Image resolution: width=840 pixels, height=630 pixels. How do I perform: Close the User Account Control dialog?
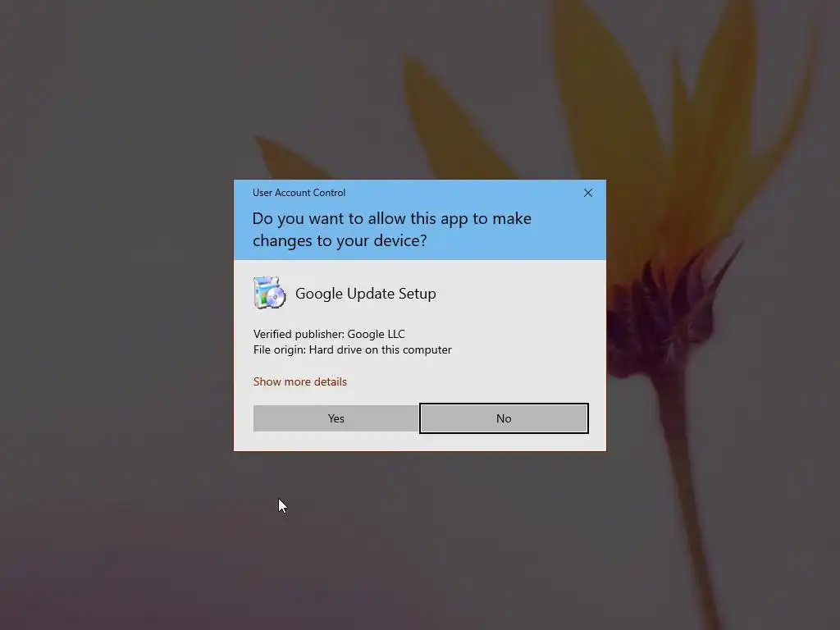tap(587, 193)
